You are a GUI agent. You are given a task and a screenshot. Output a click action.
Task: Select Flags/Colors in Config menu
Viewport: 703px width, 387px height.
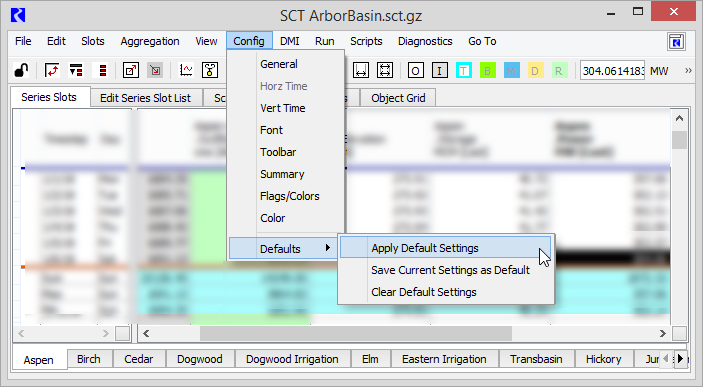290,196
